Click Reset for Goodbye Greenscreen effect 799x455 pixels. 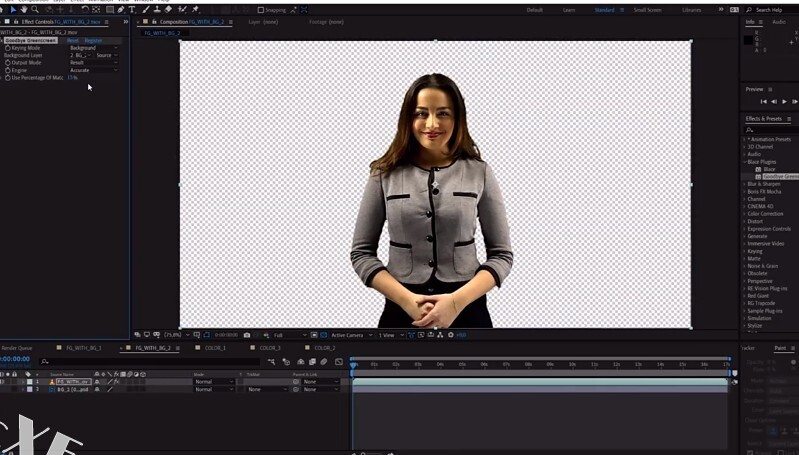(72, 40)
